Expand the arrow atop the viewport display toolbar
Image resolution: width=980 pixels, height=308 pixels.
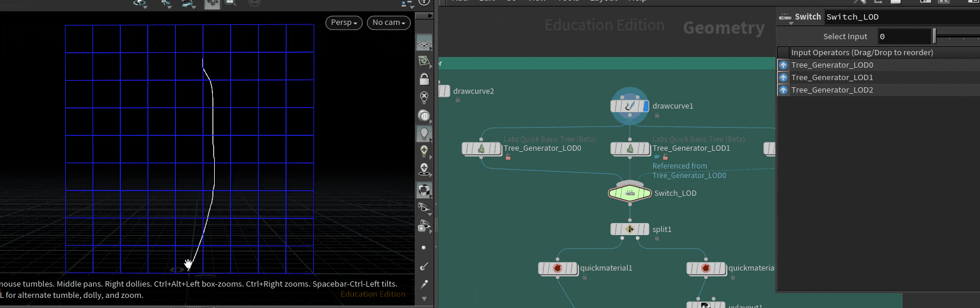[424, 16]
